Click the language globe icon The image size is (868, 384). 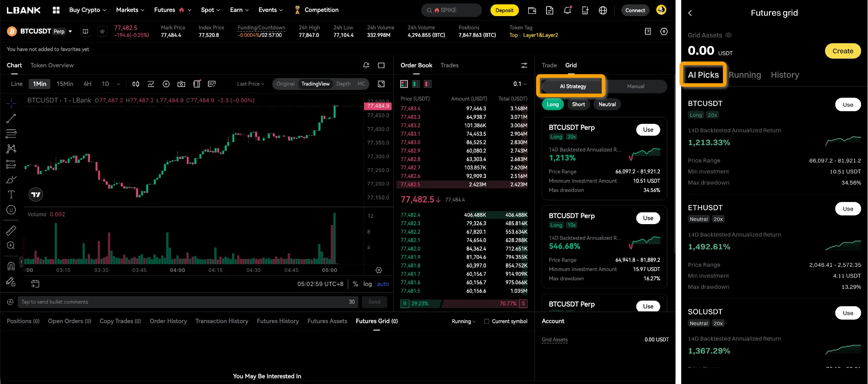pyautogui.click(x=603, y=10)
